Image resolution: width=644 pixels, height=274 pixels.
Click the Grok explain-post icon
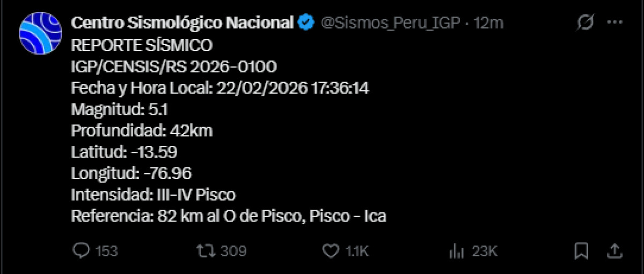point(586,23)
